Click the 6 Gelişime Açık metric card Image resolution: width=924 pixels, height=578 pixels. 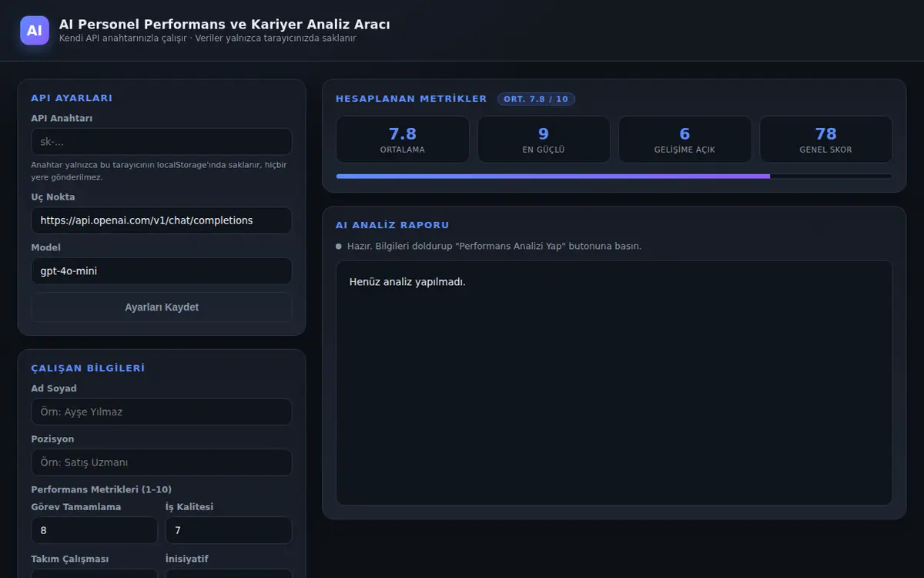click(685, 139)
